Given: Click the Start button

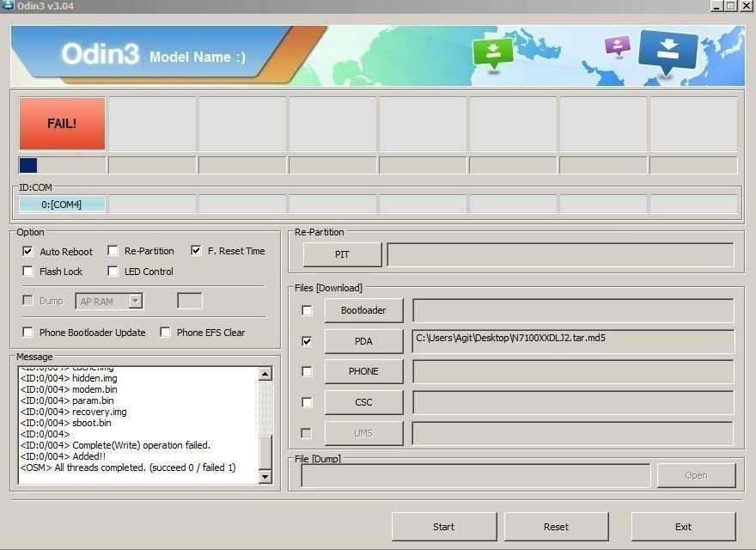Looking at the screenshot, I should [444, 527].
